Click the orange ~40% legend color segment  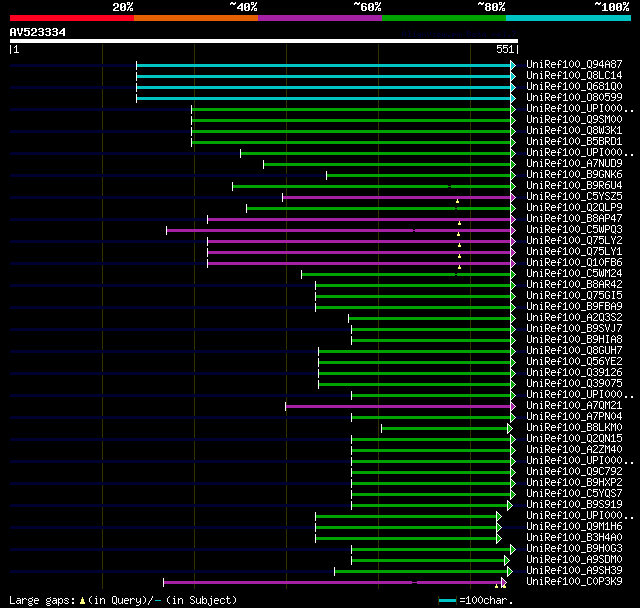point(196,18)
